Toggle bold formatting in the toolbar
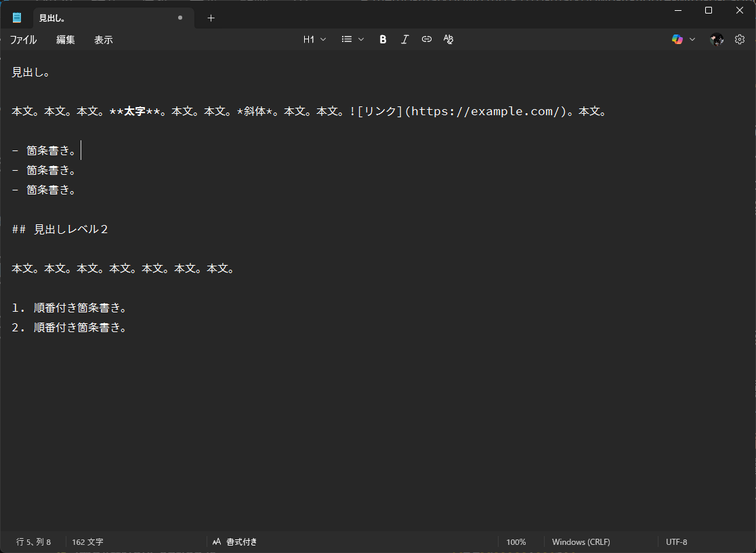The width and height of the screenshot is (756, 553). [383, 39]
